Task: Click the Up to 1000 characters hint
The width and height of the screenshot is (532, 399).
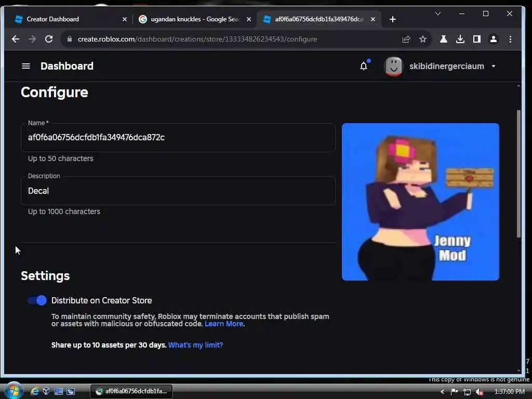Action: (x=64, y=211)
